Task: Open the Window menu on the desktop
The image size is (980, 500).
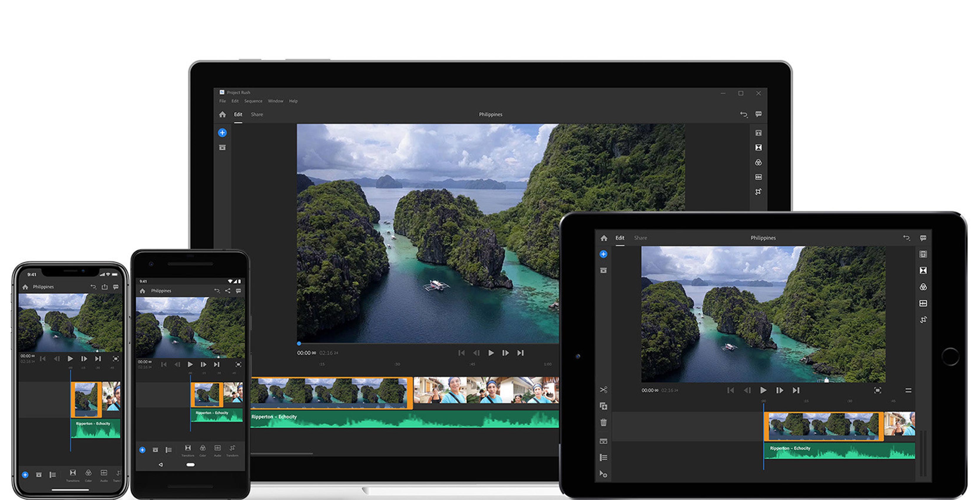Action: click(x=275, y=101)
